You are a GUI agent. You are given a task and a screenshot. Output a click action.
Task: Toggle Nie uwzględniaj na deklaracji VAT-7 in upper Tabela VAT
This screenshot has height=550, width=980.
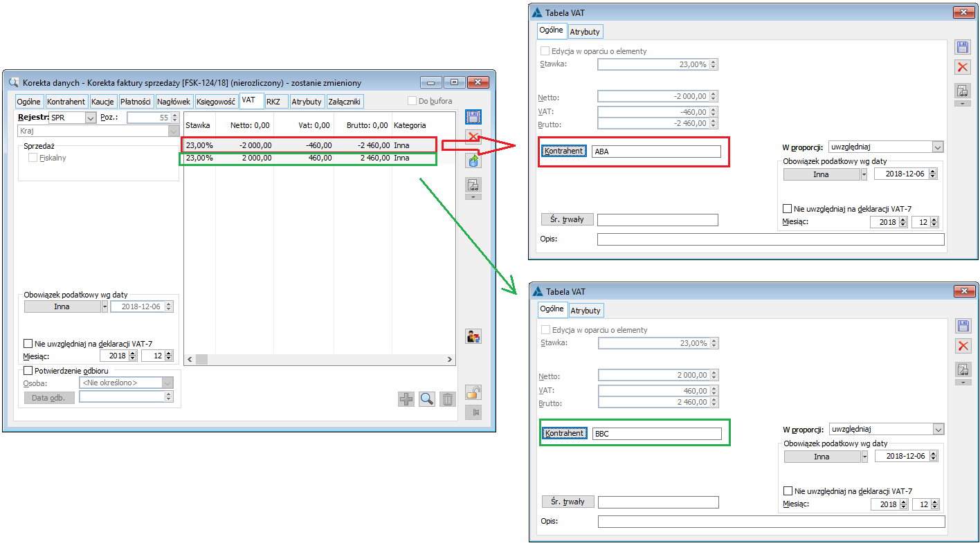(787, 208)
